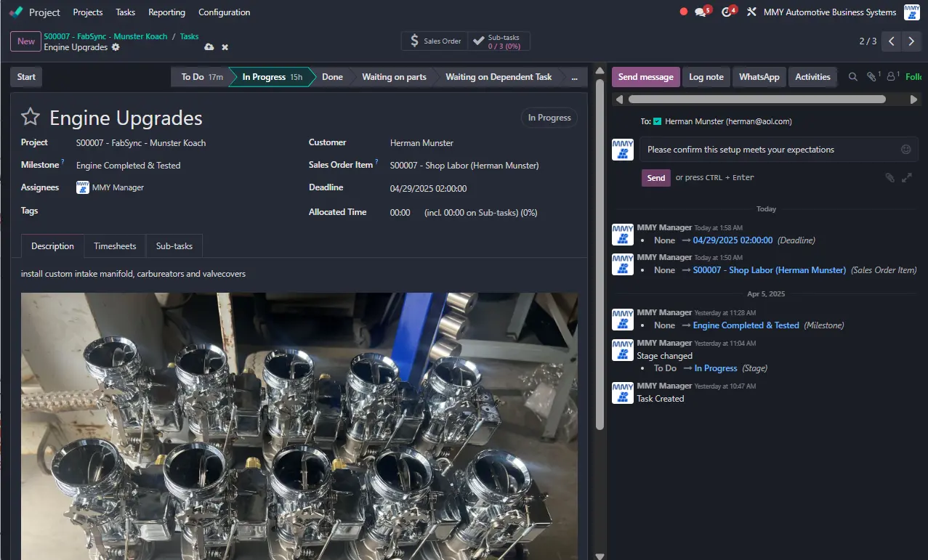928x560 pixels.
Task: Switch to the Timesheets tab
Action: click(115, 246)
